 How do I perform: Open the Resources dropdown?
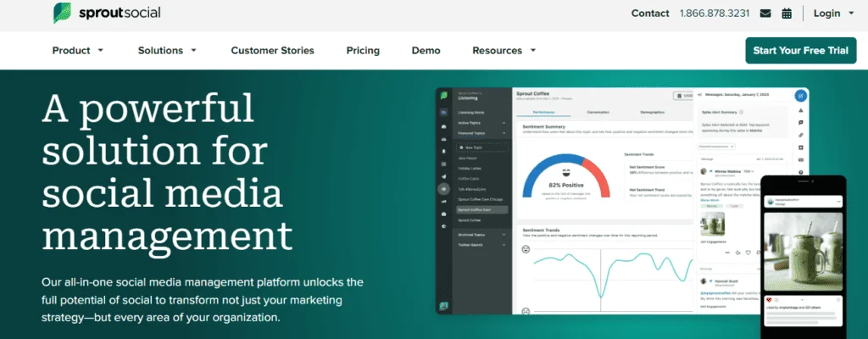[504, 50]
